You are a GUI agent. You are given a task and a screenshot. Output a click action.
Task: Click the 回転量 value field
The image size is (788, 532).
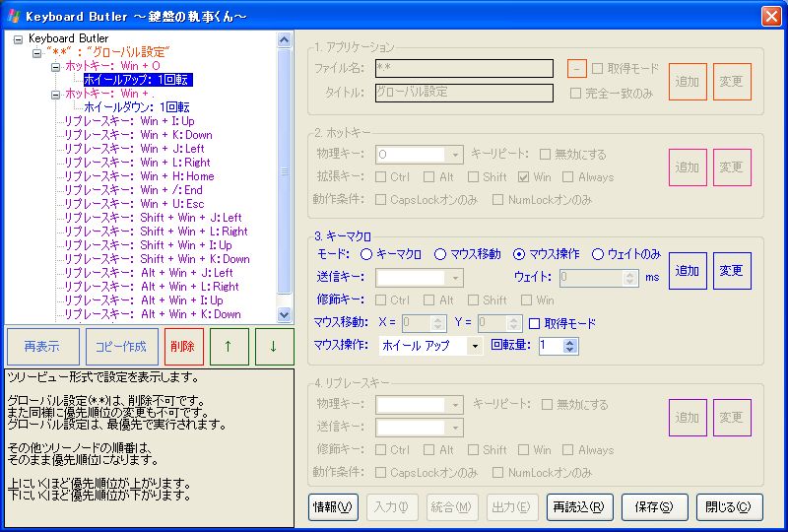(551, 346)
